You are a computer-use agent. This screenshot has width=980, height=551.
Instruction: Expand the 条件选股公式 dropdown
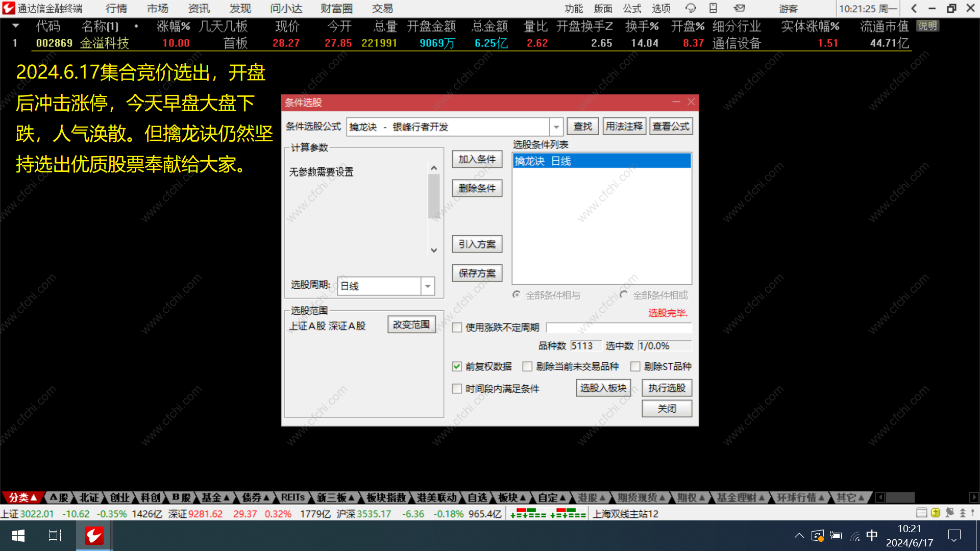556,127
